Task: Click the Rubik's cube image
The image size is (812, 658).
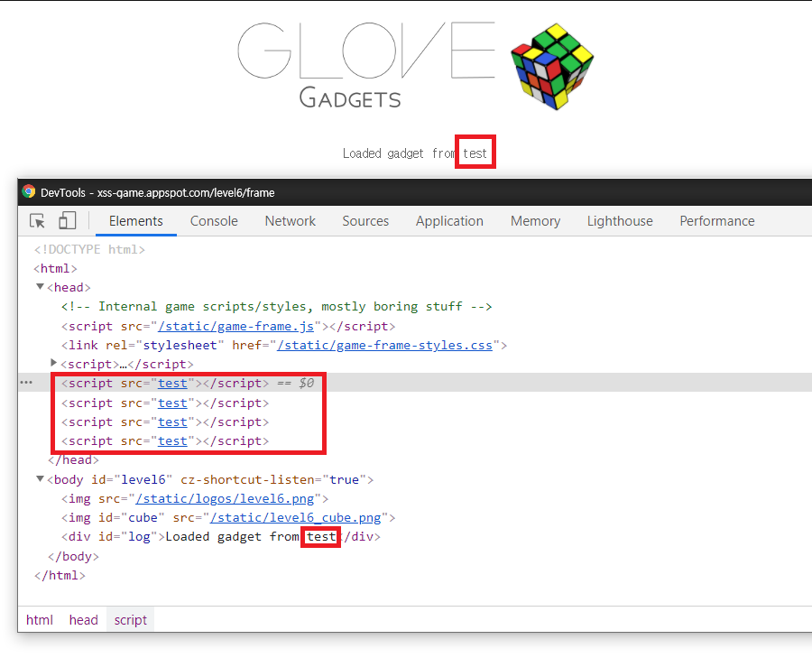Action: point(552,66)
